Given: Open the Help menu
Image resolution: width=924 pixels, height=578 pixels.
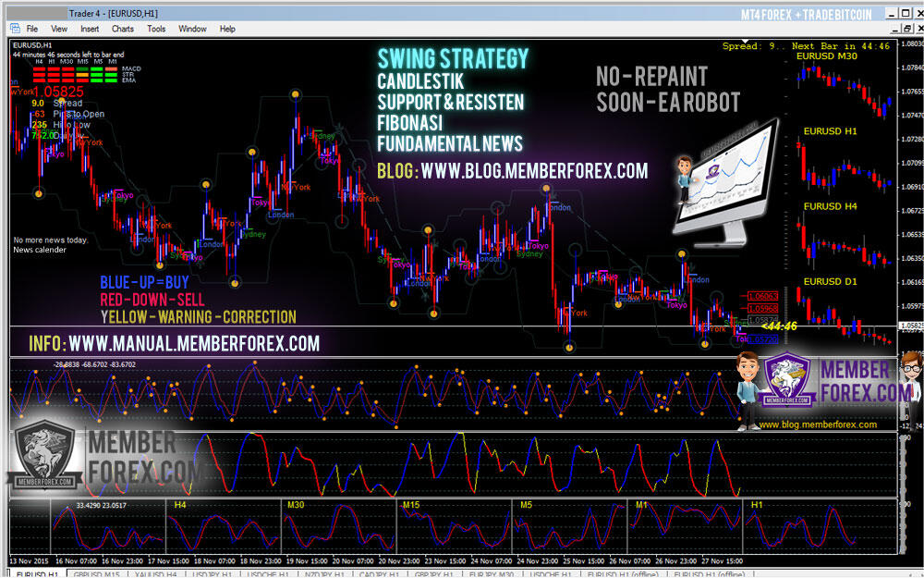Looking at the screenshot, I should point(227,29).
